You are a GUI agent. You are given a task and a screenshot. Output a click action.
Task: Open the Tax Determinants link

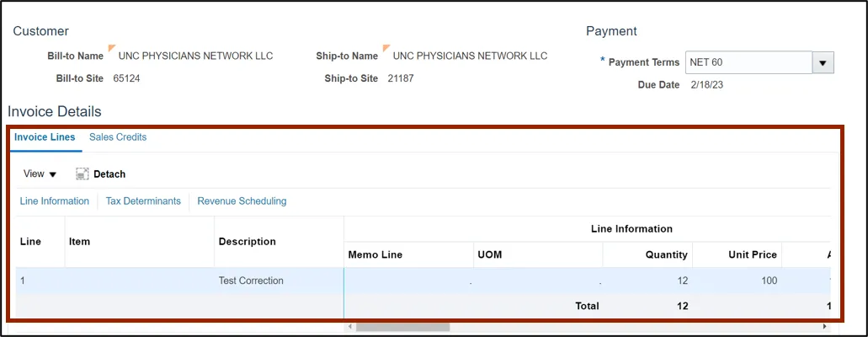[143, 201]
